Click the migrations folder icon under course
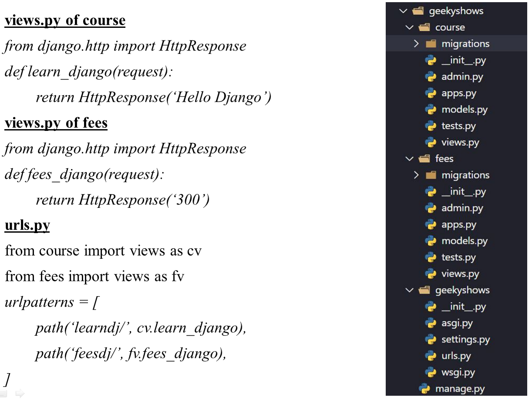This screenshot has height=404, width=532. click(430, 44)
